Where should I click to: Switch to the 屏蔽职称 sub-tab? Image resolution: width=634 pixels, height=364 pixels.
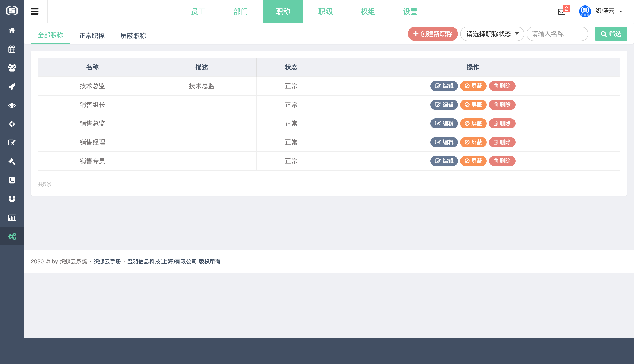point(133,36)
